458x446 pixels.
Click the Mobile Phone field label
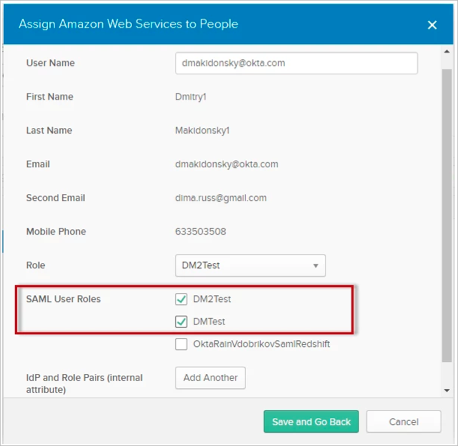click(x=56, y=231)
